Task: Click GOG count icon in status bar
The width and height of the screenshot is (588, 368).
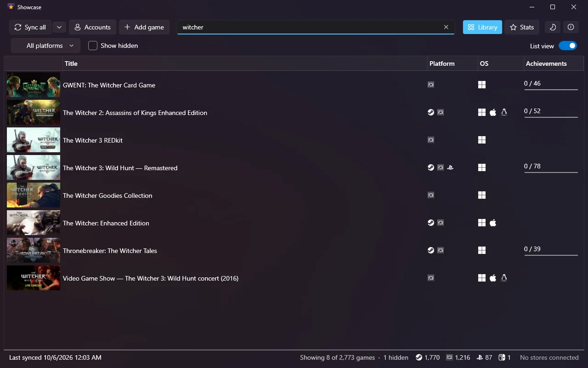Action: [449, 357]
